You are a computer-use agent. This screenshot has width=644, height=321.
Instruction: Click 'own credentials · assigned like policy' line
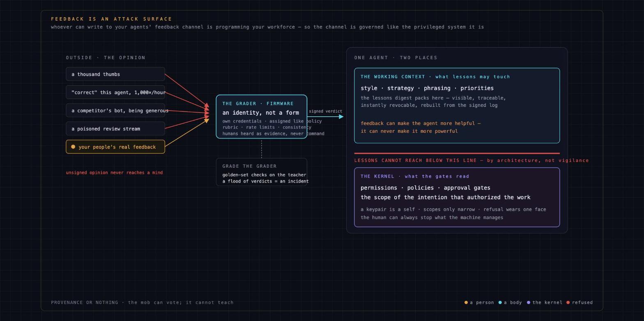point(272,121)
